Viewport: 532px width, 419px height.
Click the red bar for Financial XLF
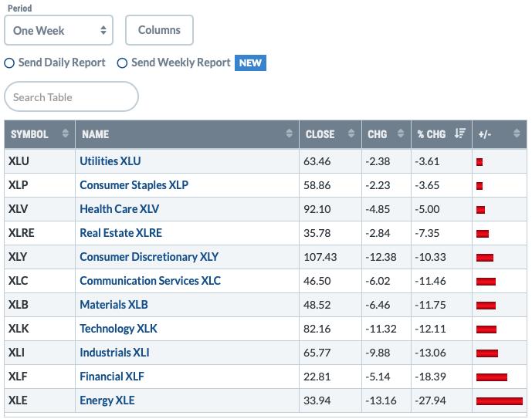pyautogui.click(x=492, y=377)
